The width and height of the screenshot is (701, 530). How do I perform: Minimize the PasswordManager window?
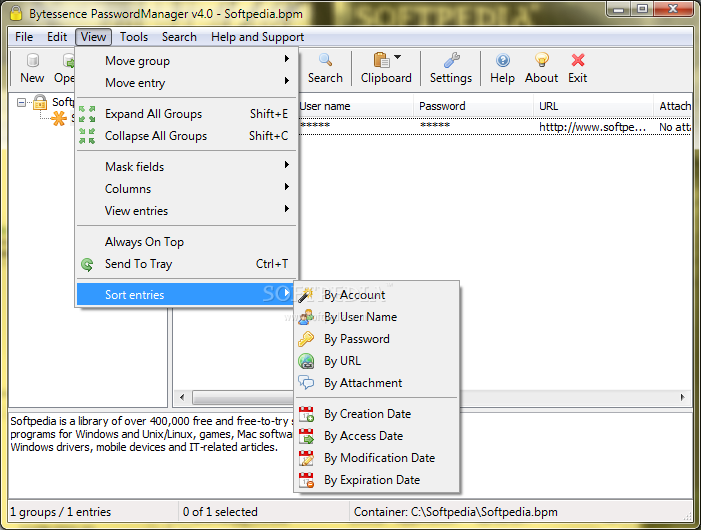pos(619,8)
